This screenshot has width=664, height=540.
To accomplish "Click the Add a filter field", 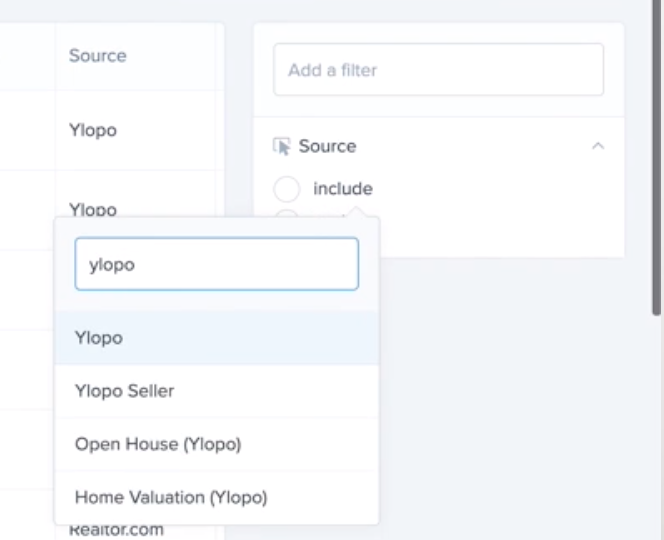I will pos(438,70).
